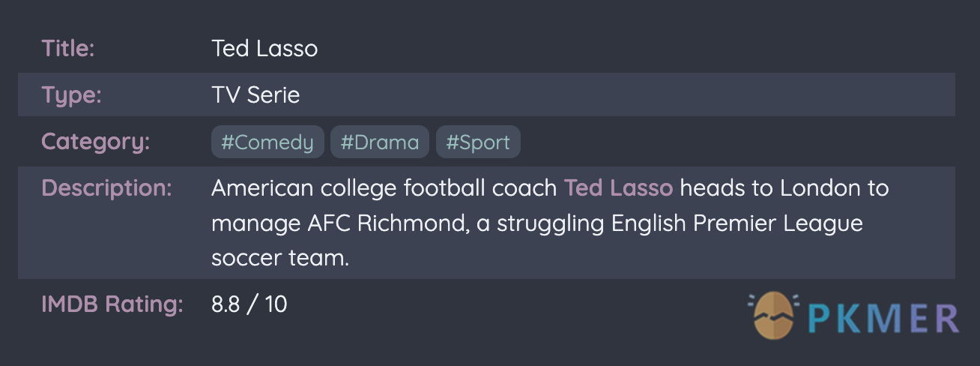
Task: Open the #Sport tag
Action: [478, 142]
